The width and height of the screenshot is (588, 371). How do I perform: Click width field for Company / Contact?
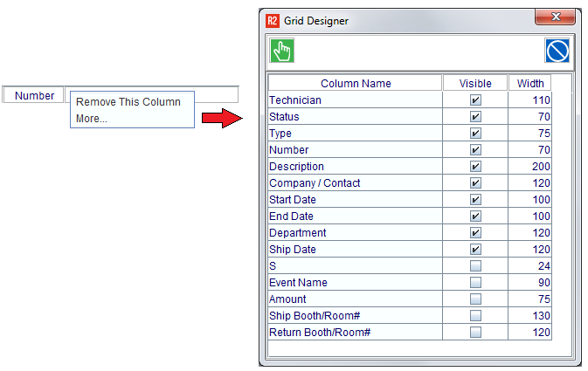pyautogui.click(x=530, y=183)
